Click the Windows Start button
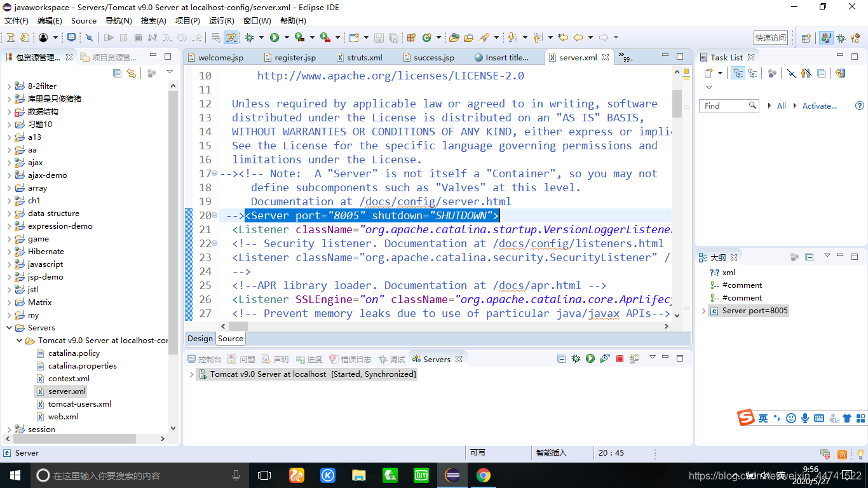This screenshot has height=488, width=868. [15, 475]
